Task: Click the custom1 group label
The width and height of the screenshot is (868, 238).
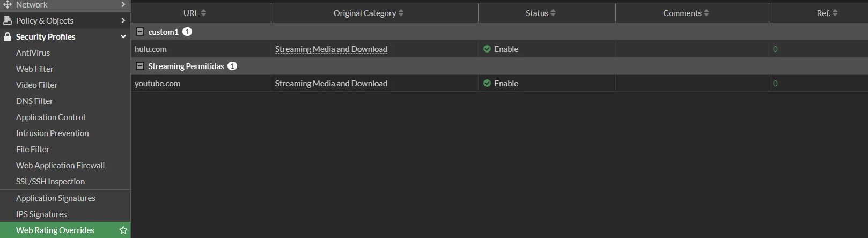Action: pos(163,32)
